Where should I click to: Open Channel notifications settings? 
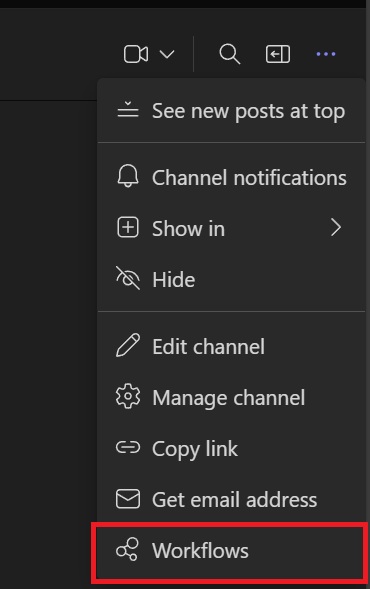(x=231, y=177)
